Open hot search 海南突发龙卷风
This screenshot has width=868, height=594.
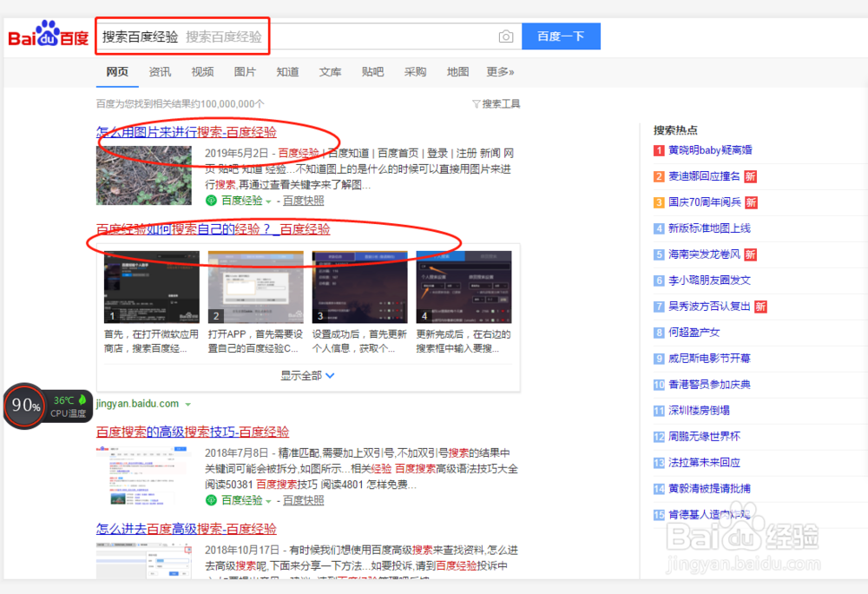(x=704, y=254)
